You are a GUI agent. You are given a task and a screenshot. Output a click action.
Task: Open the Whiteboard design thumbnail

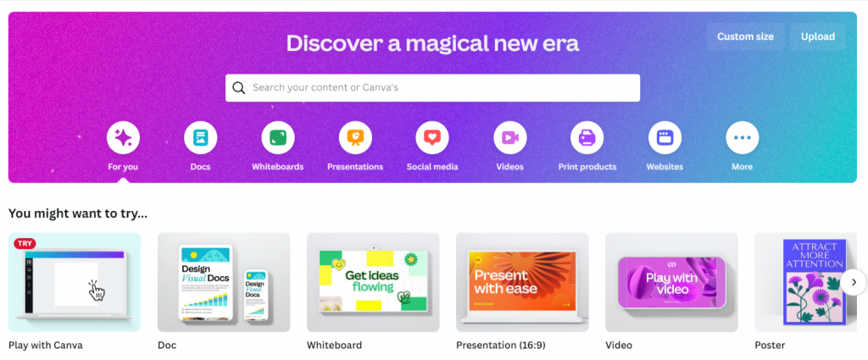373,282
